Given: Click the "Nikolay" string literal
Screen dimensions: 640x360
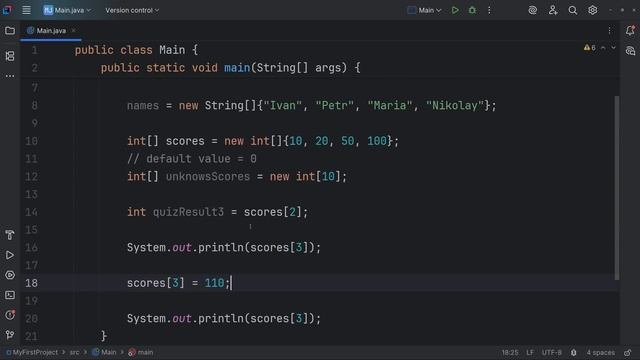Looking at the screenshot, I should coord(455,106).
